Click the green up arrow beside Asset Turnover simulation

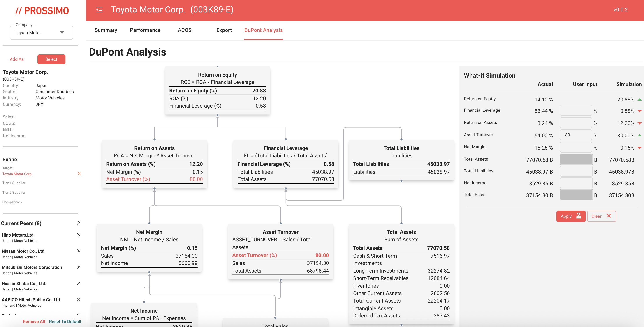pyautogui.click(x=639, y=136)
